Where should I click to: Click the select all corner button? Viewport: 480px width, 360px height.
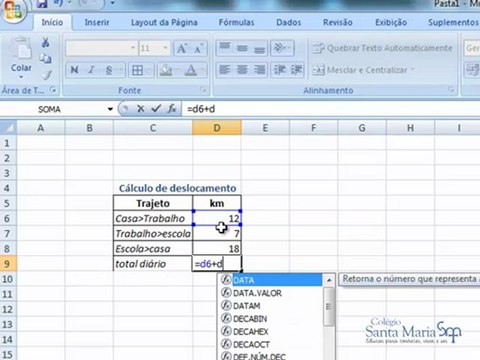tap(8, 128)
